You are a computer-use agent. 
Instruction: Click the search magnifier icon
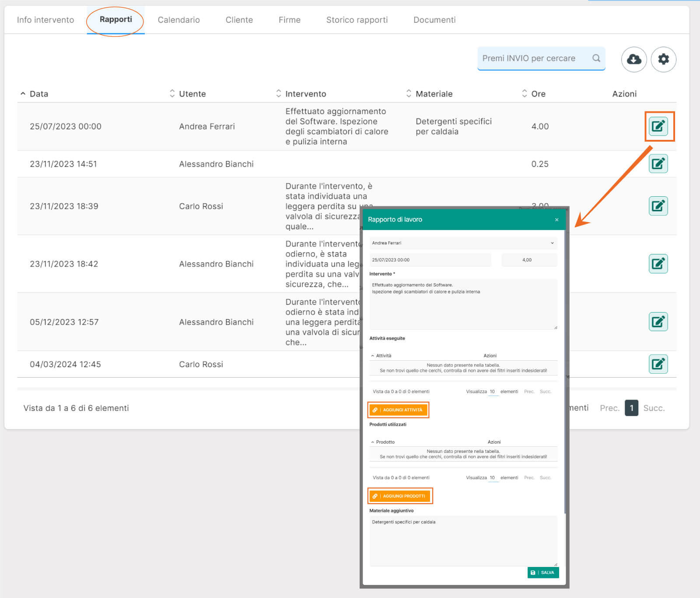coord(596,58)
